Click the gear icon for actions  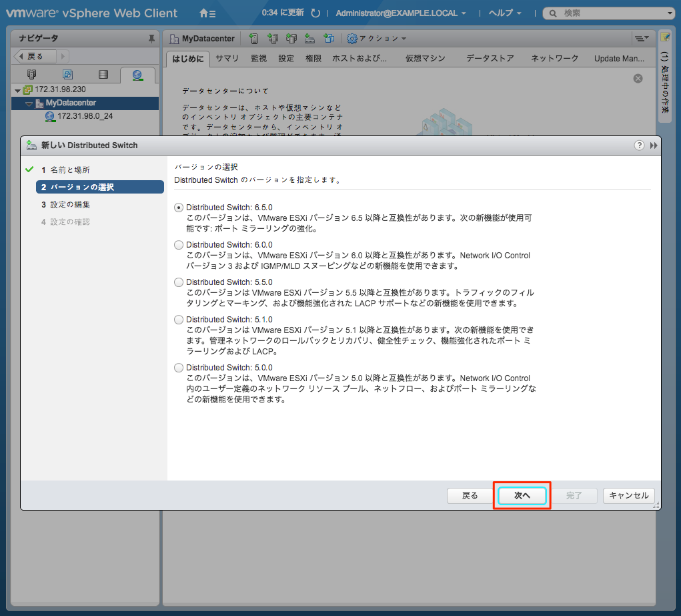(x=352, y=39)
